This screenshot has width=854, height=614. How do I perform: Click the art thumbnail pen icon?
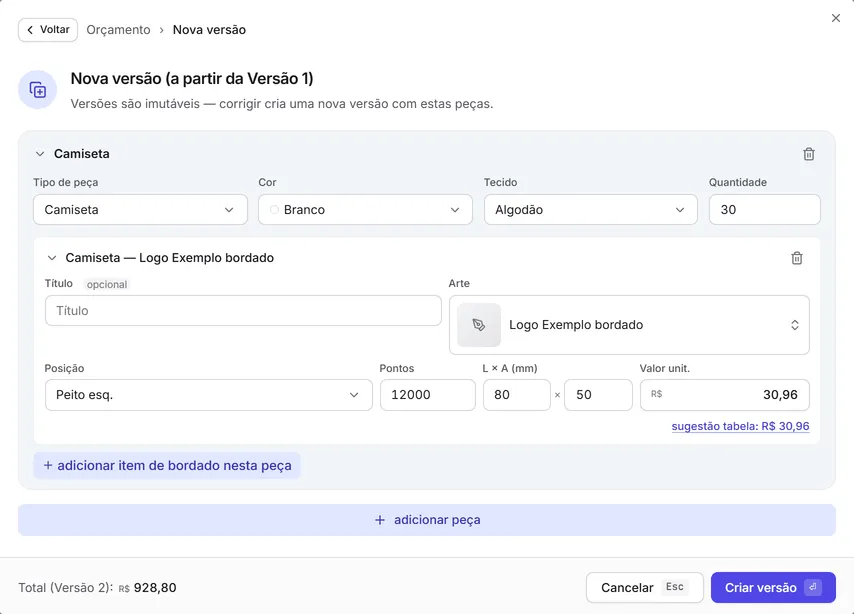coord(479,325)
